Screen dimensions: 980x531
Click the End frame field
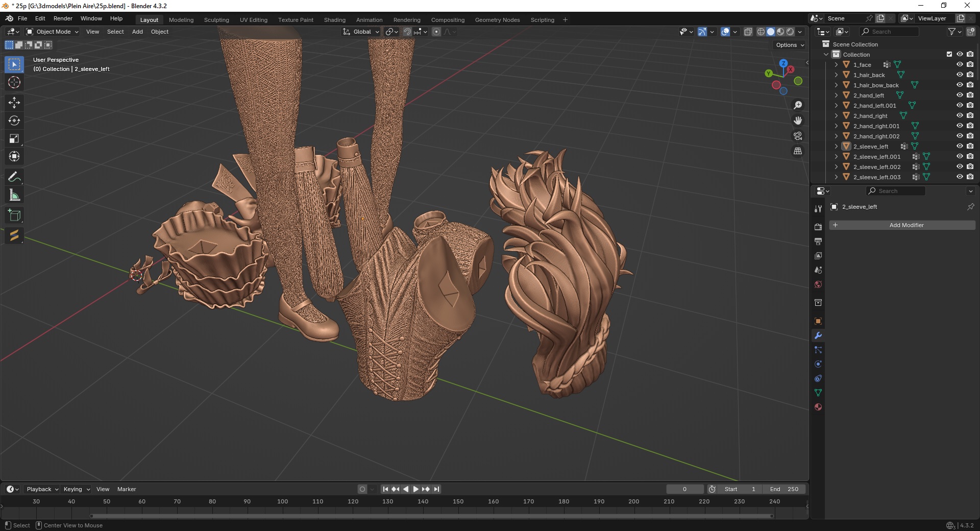[785, 489]
